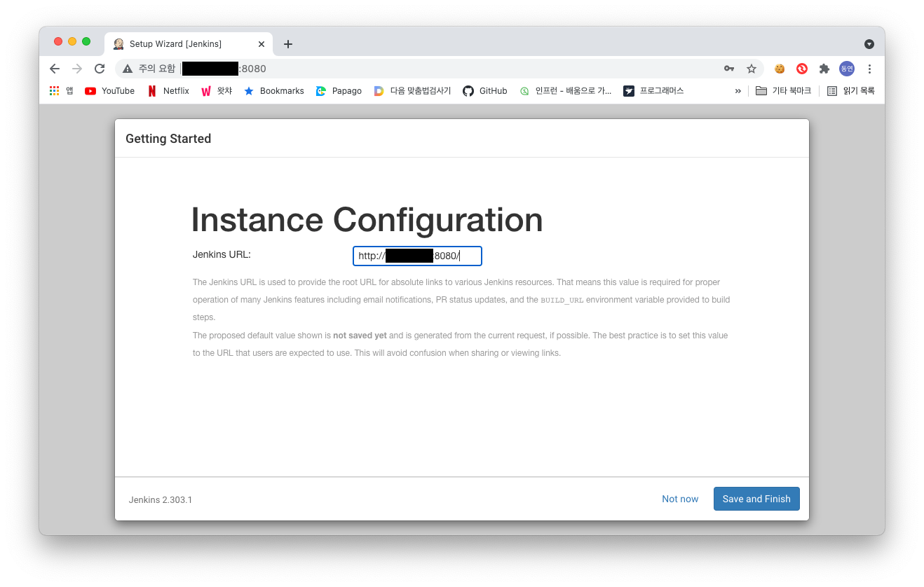Image resolution: width=924 pixels, height=587 pixels.
Task: Expand hidden bookmarks with double chevron
Action: coord(738,91)
